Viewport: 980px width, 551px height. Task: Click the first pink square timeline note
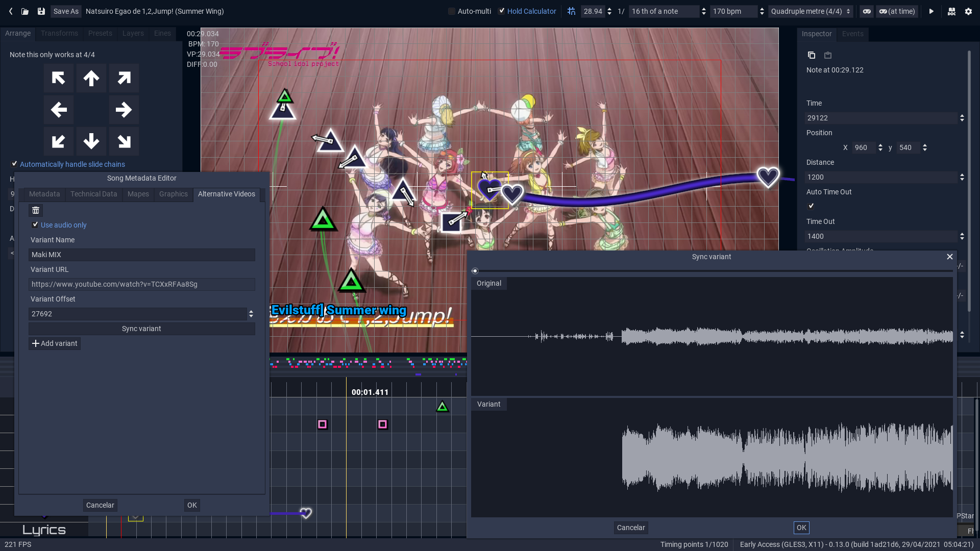click(322, 424)
